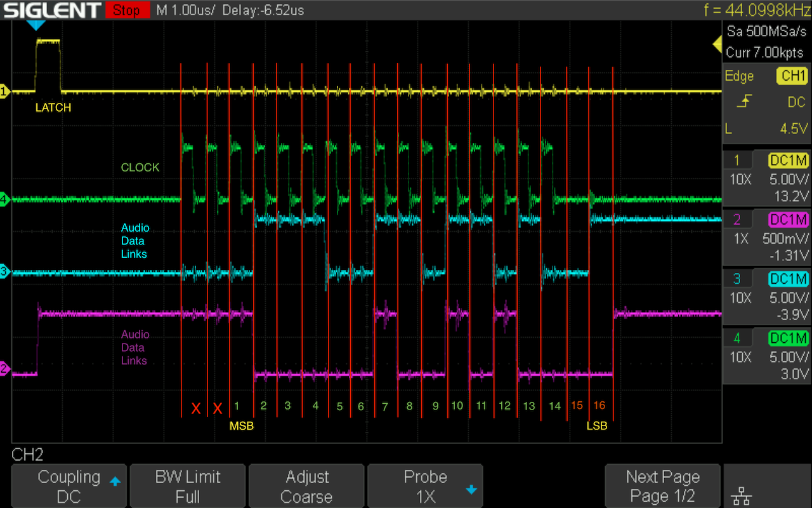Click the cyan channel 3 ground marker
812x508 pixels.
5,272
